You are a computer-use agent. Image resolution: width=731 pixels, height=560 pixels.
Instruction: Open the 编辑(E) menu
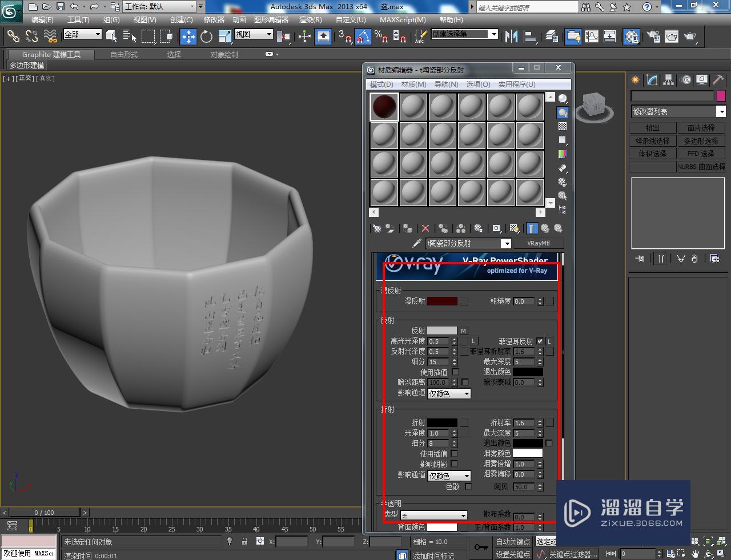click(42, 19)
